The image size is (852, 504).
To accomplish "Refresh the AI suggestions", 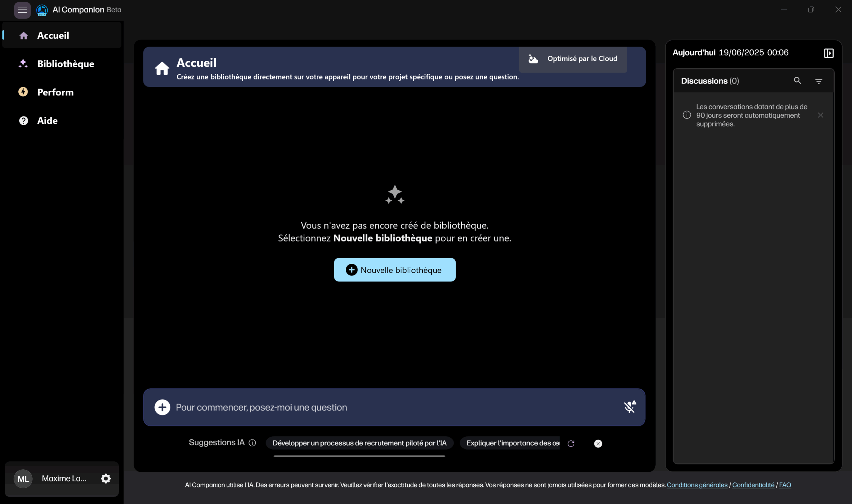I will pyautogui.click(x=571, y=443).
